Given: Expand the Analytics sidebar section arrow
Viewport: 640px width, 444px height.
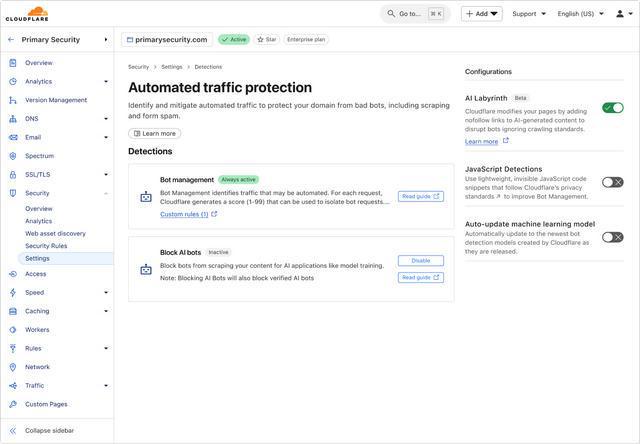Looking at the screenshot, I should click(106, 81).
